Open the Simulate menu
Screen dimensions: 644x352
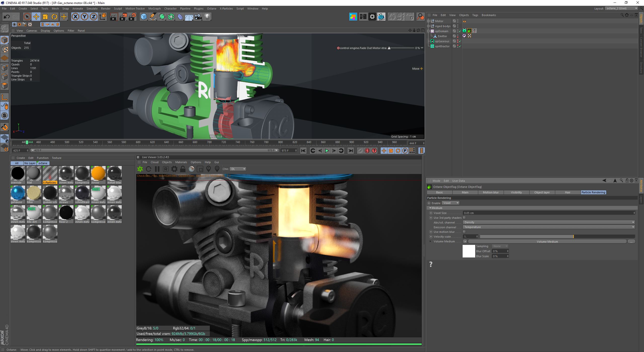92,9
